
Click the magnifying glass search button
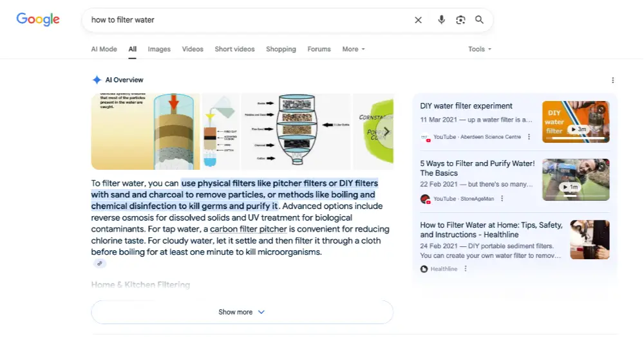click(479, 20)
